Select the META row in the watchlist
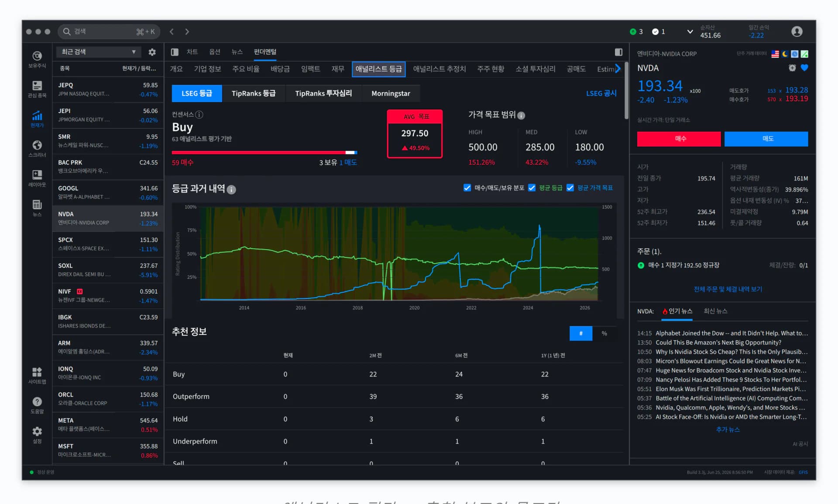 (108, 425)
